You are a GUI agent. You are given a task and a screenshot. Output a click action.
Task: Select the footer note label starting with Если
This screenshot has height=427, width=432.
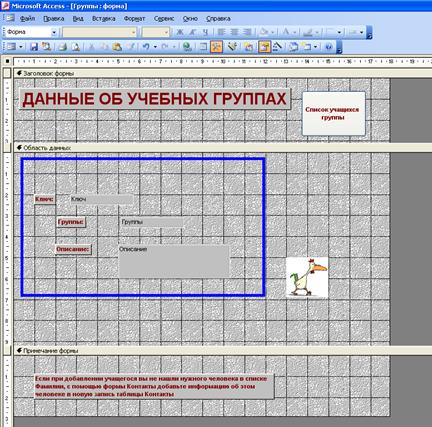[x=154, y=387]
